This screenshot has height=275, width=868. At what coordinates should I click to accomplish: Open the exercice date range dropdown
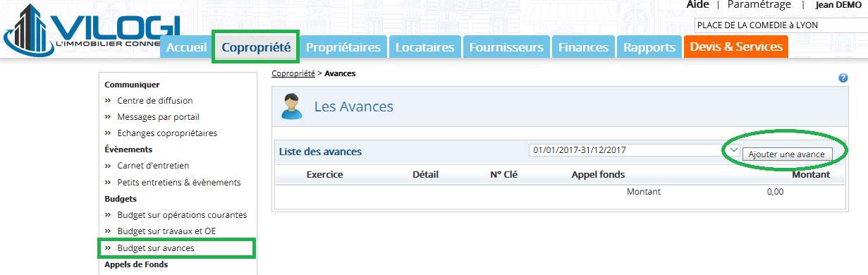pos(634,150)
